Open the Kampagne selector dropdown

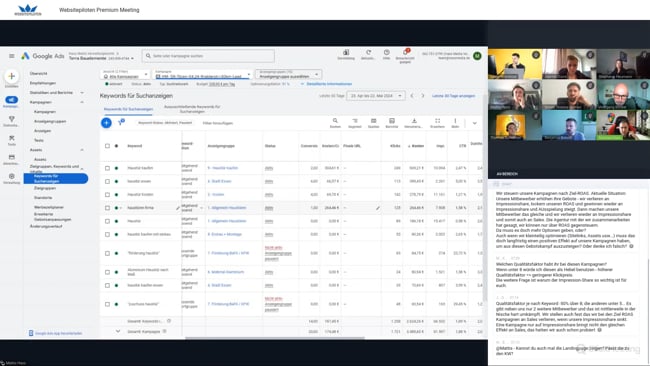point(203,75)
